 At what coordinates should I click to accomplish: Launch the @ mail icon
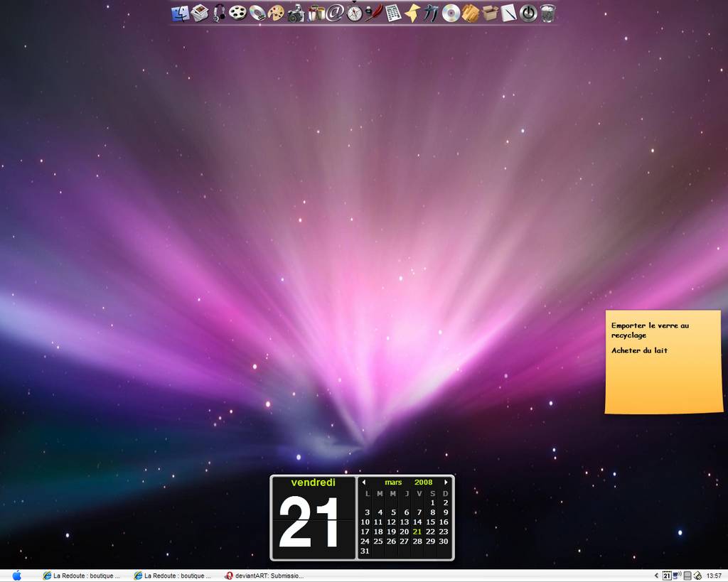(x=335, y=13)
